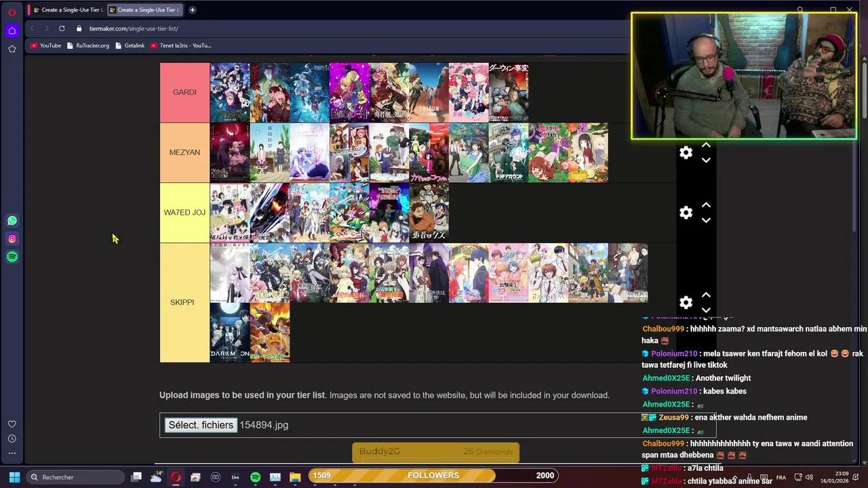The height and width of the screenshot is (488, 868).
Task: Open Instagram from the Opera sidebar
Action: coord(12,239)
